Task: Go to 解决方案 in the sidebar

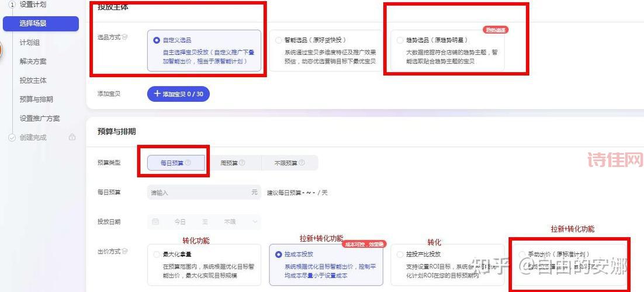Action: coord(33,61)
